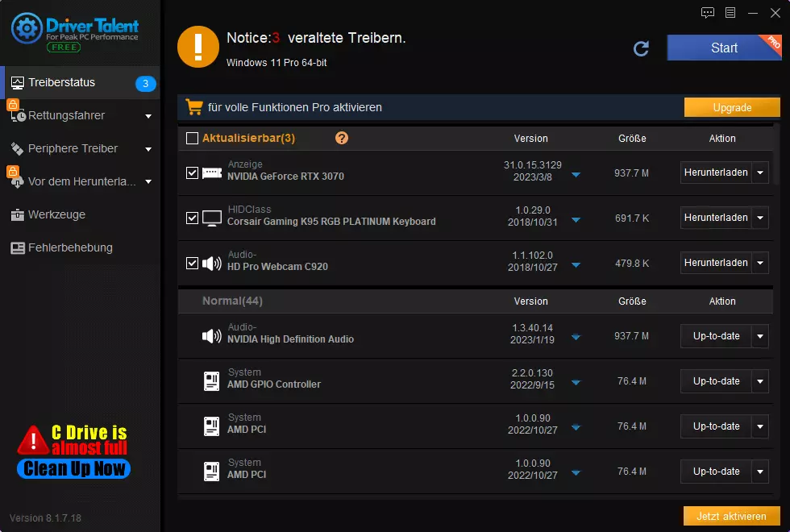
Task: Click the blue badge showing 3
Action: coord(146,83)
